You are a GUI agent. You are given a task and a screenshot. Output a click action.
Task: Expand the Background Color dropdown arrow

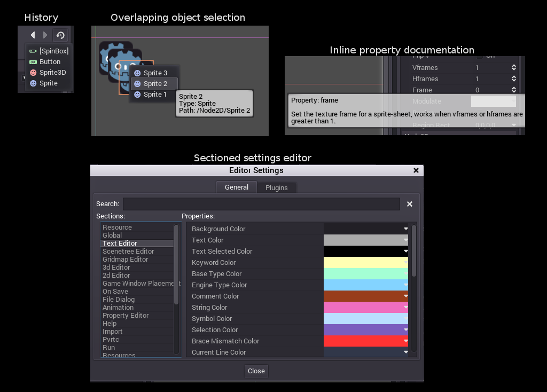pyautogui.click(x=406, y=229)
